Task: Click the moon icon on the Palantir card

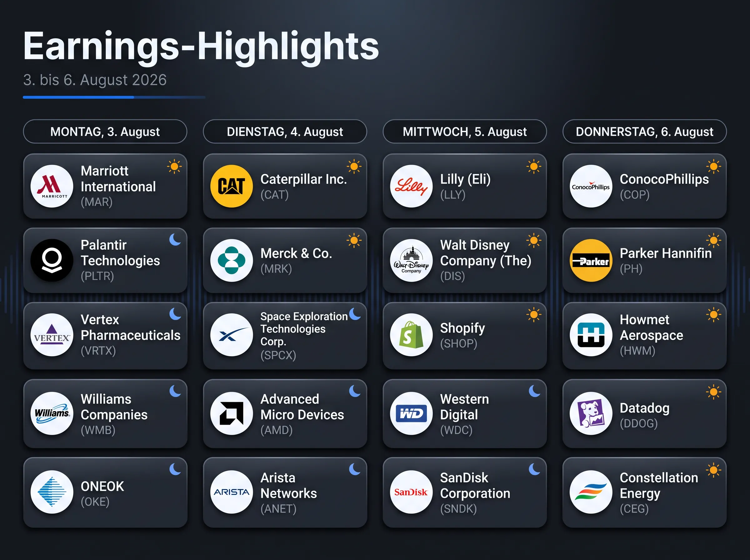Action: pos(175,239)
